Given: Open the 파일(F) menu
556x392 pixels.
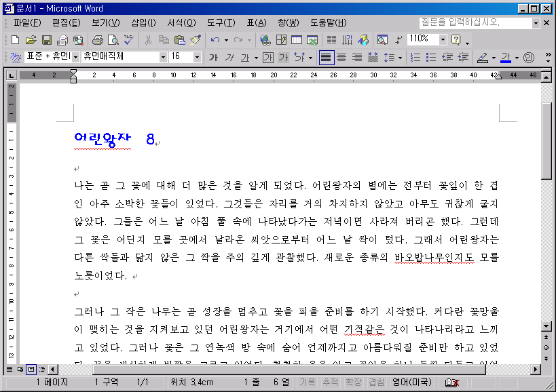Looking at the screenshot, I should (x=27, y=23).
